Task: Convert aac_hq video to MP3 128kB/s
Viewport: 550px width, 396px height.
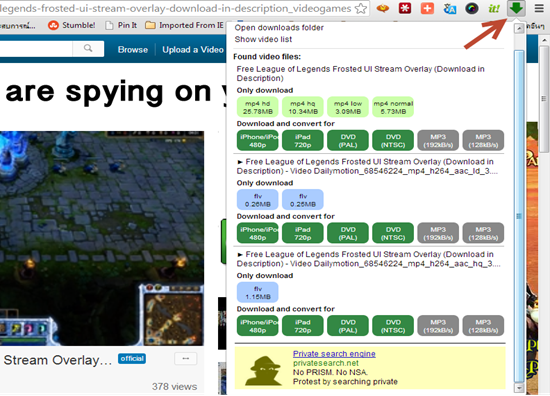Action: coord(483,326)
